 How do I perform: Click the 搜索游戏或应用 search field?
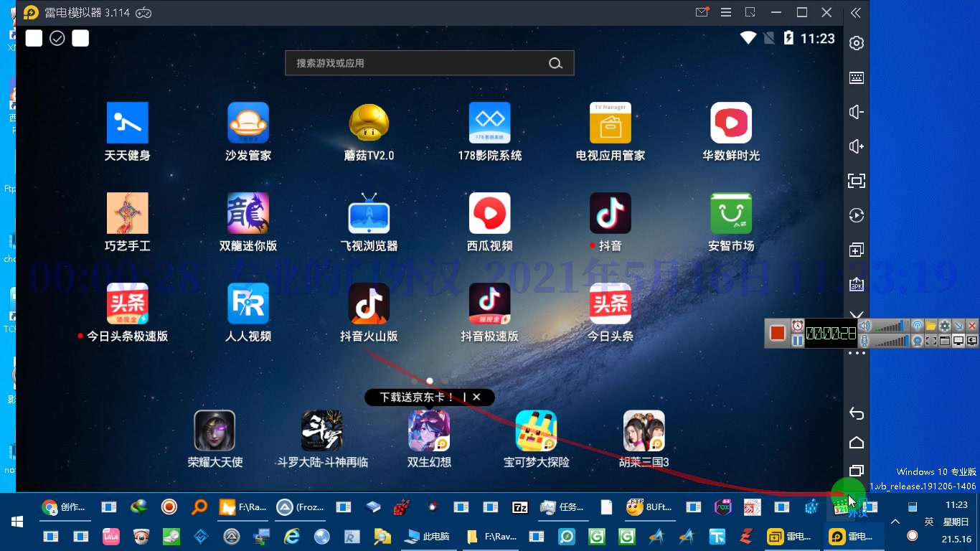[x=429, y=63]
